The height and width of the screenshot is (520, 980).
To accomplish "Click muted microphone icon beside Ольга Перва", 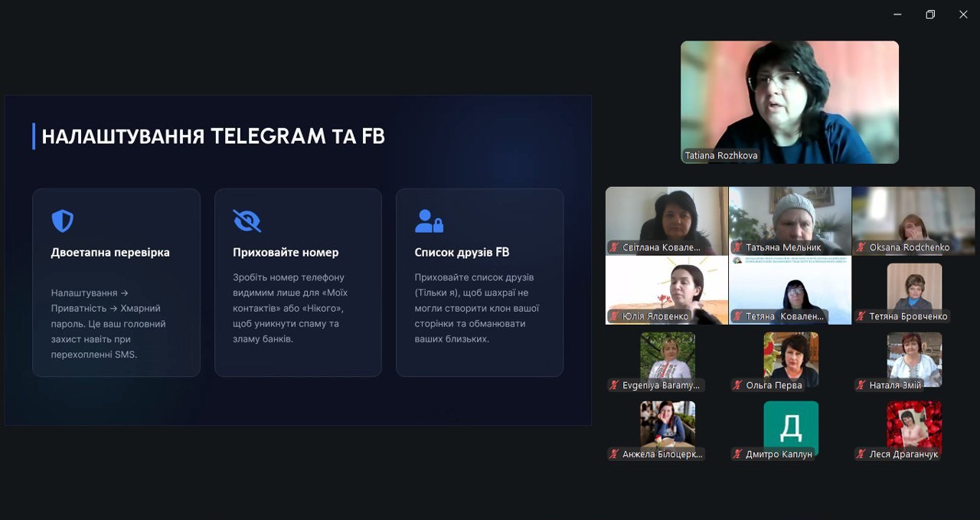I will (737, 385).
